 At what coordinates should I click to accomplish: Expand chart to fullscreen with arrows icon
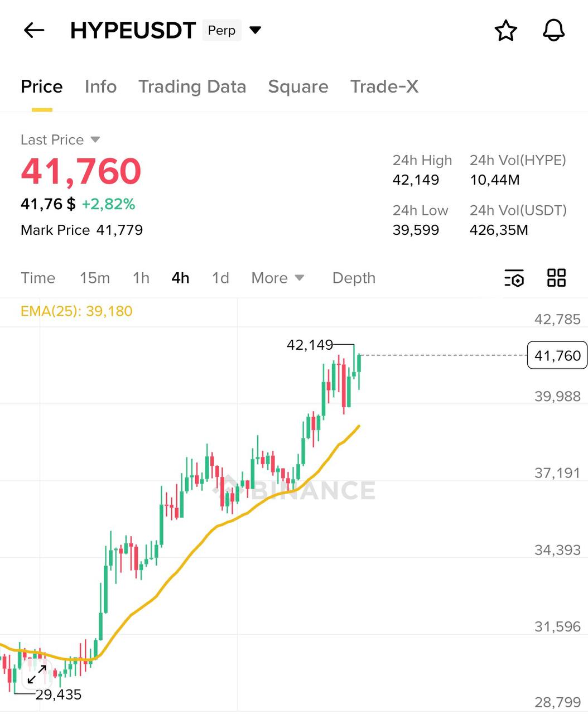37,674
